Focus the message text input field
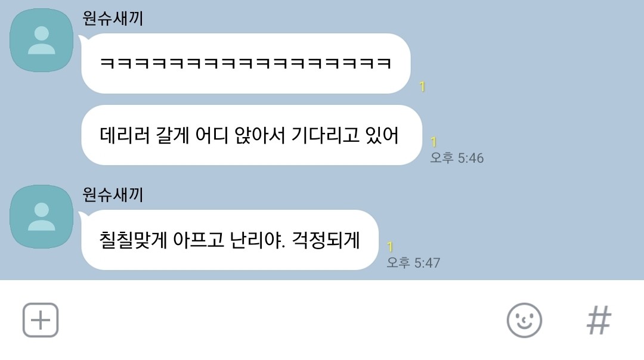Image resolution: width=644 pixels, height=360 pixels. 281,320
